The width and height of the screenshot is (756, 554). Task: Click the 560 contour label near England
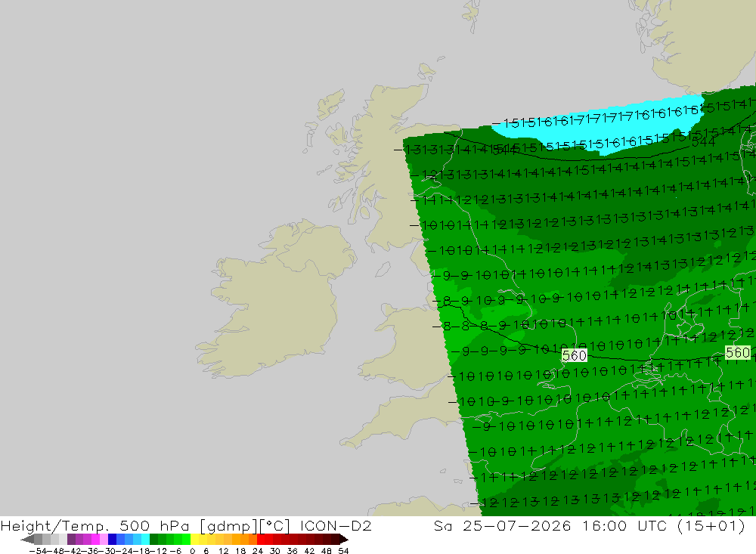pos(575,355)
